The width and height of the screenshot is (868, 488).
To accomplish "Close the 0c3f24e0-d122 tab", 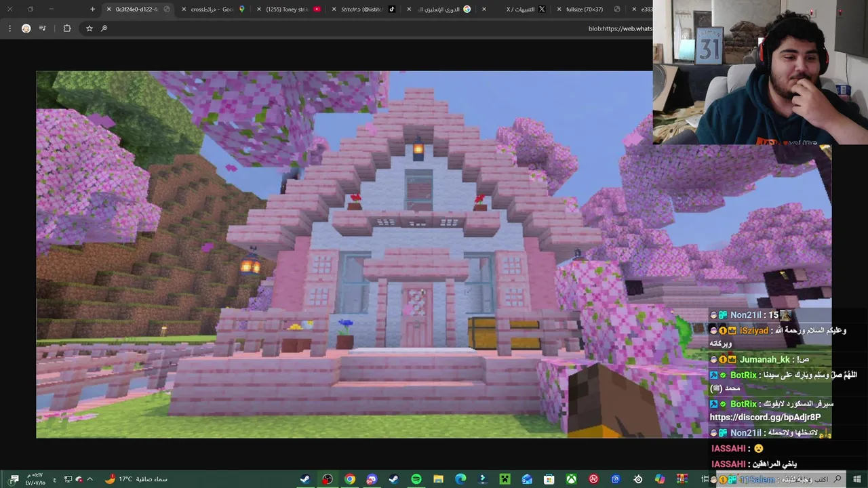I will (x=108, y=9).
